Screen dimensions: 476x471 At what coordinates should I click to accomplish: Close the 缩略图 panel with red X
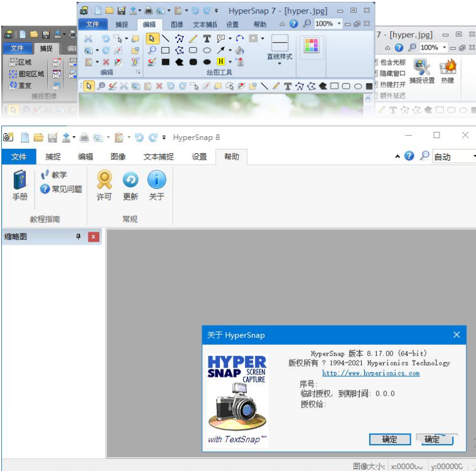click(x=94, y=237)
